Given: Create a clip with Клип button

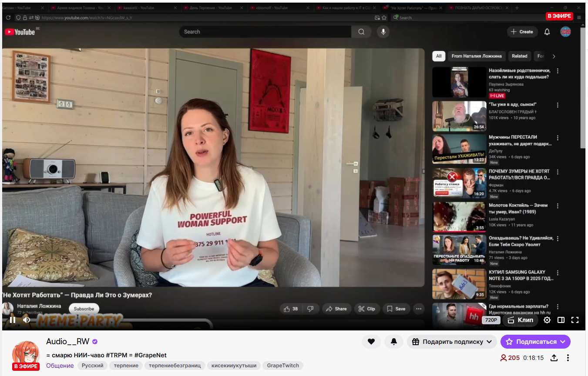Looking at the screenshot, I should 521,320.
